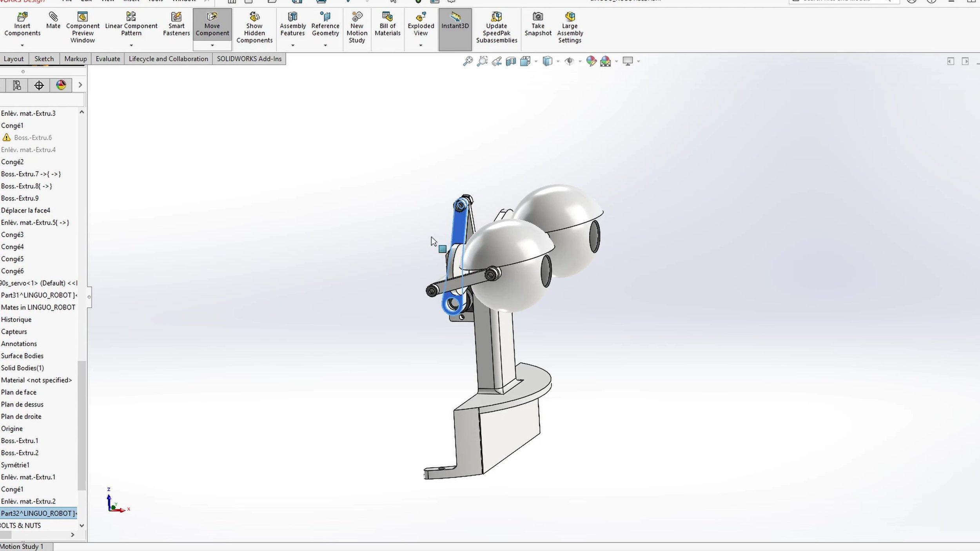Open Component Preview Window

point(82,27)
